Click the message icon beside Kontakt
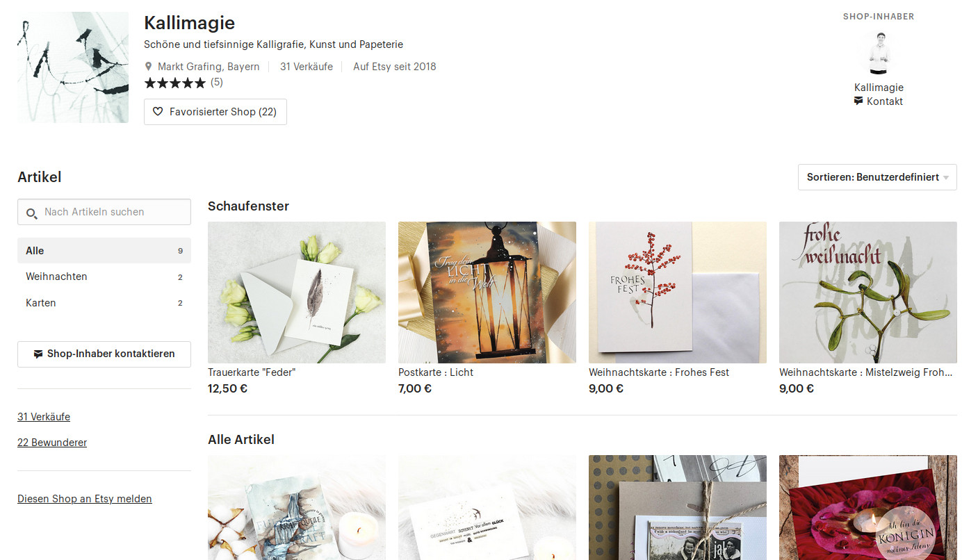Image resolution: width=978 pixels, height=560 pixels. pos(858,101)
